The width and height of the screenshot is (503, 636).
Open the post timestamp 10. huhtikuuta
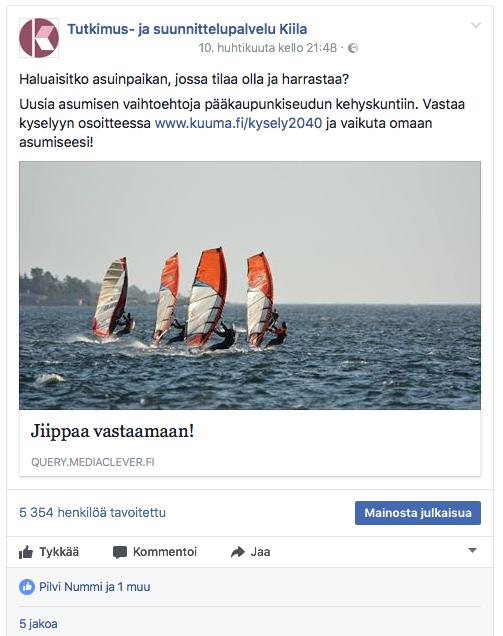click(267, 48)
